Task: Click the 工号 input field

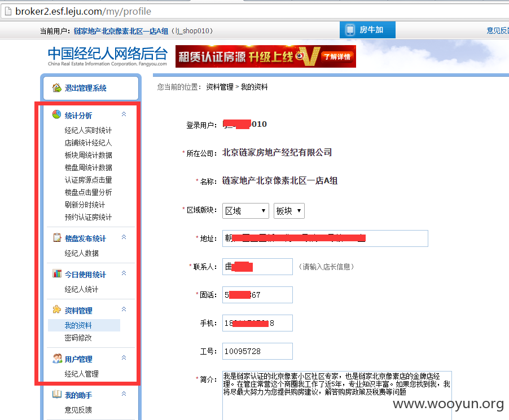Action: [x=257, y=351]
